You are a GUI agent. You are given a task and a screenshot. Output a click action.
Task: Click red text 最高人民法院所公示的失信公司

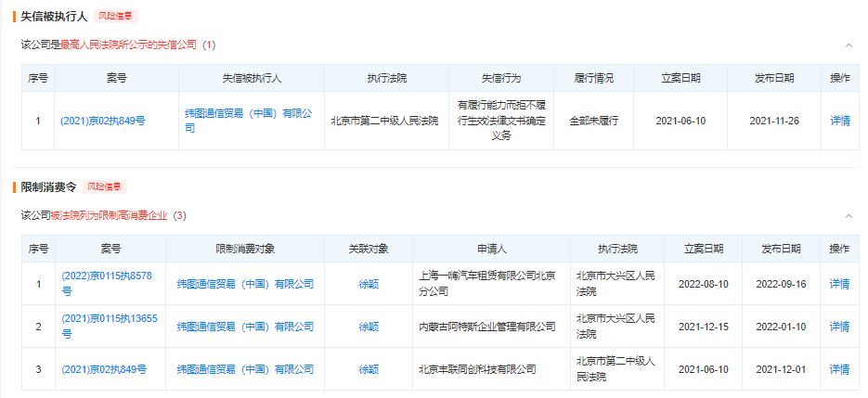[128, 45]
